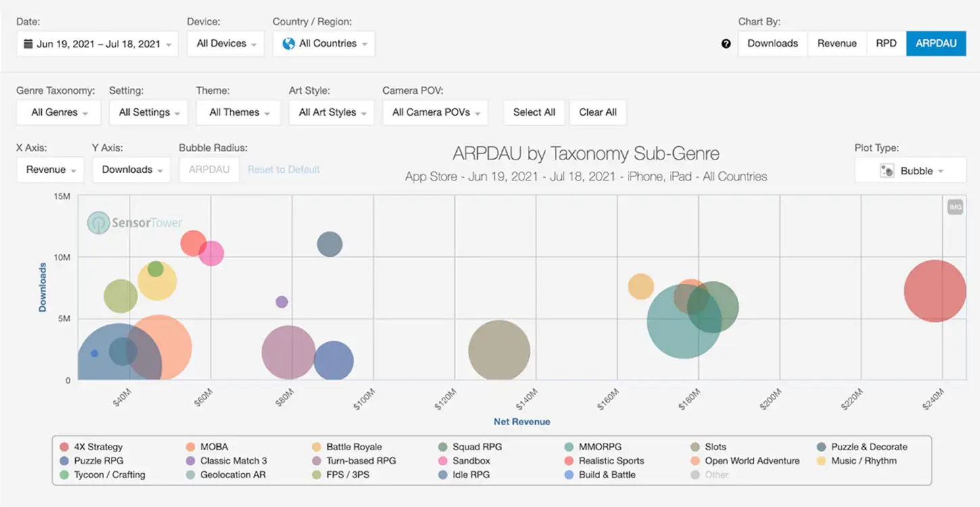Toggle Slots legend entry
Screen dimensions: 980x507
click(708, 447)
